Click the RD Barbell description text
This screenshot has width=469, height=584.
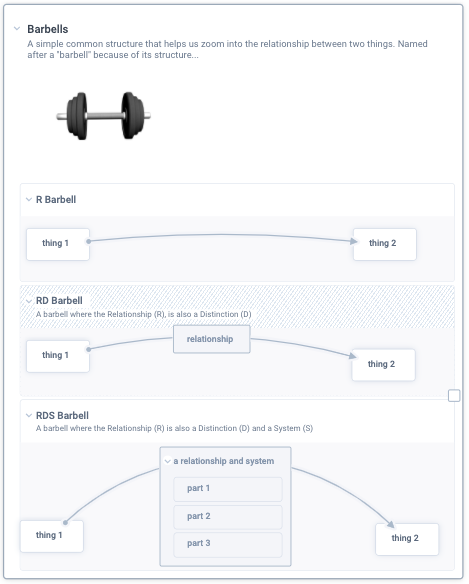(x=143, y=314)
